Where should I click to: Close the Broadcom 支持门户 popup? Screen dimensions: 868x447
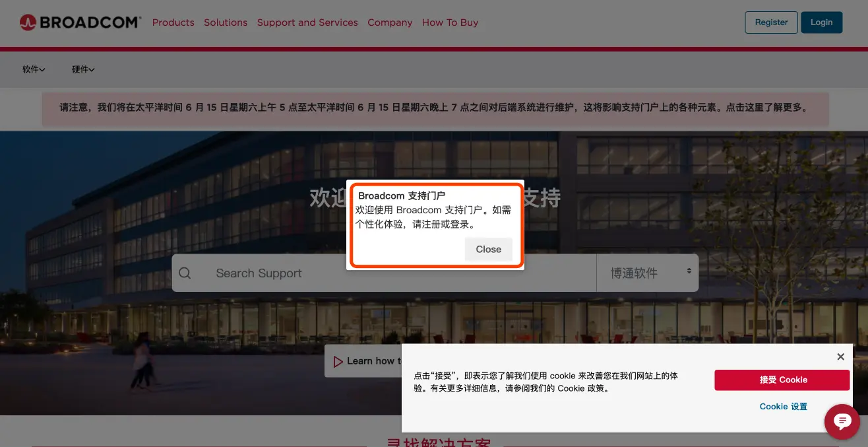coord(489,249)
